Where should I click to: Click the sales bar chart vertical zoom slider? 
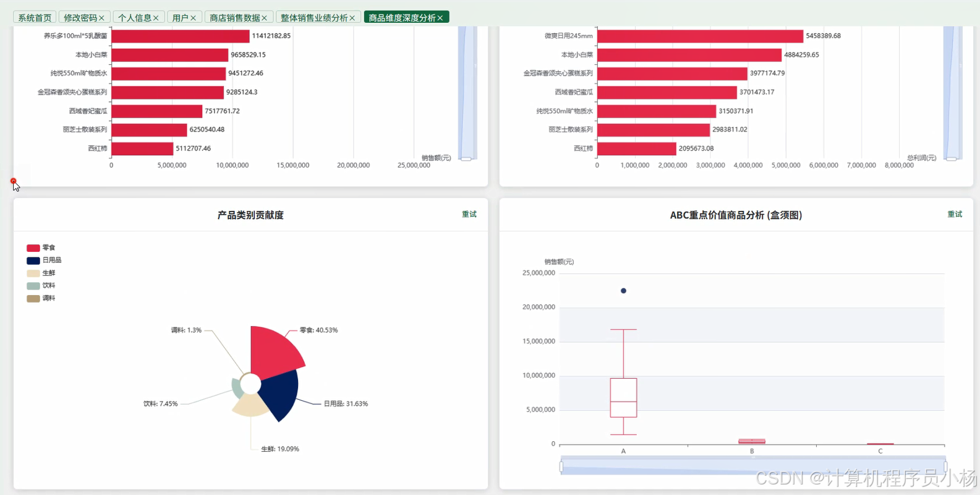coord(467,93)
